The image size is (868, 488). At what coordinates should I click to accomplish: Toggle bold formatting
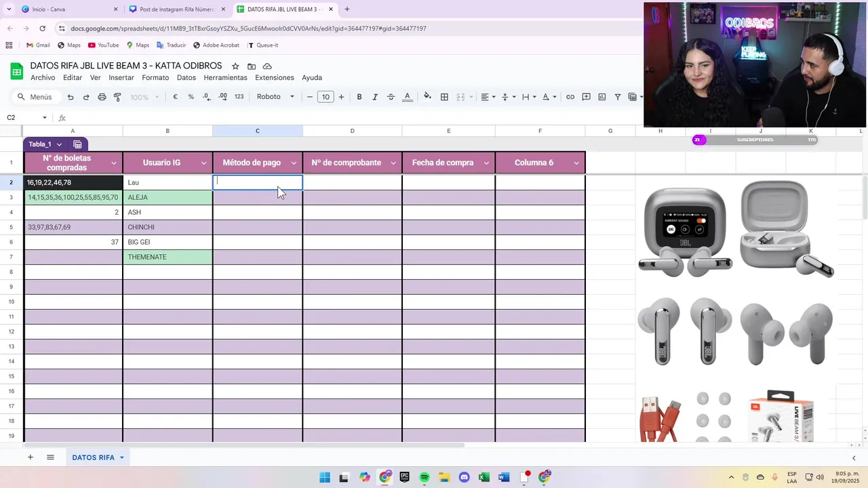tap(359, 97)
